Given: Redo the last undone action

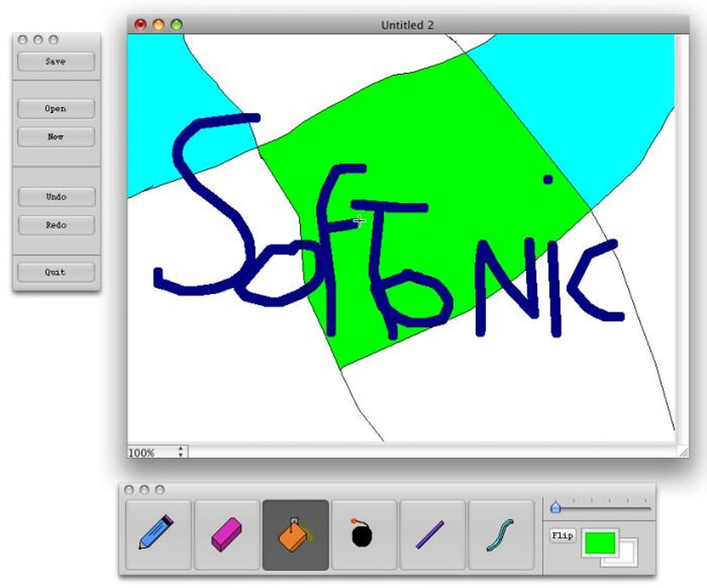Looking at the screenshot, I should pos(56,225).
